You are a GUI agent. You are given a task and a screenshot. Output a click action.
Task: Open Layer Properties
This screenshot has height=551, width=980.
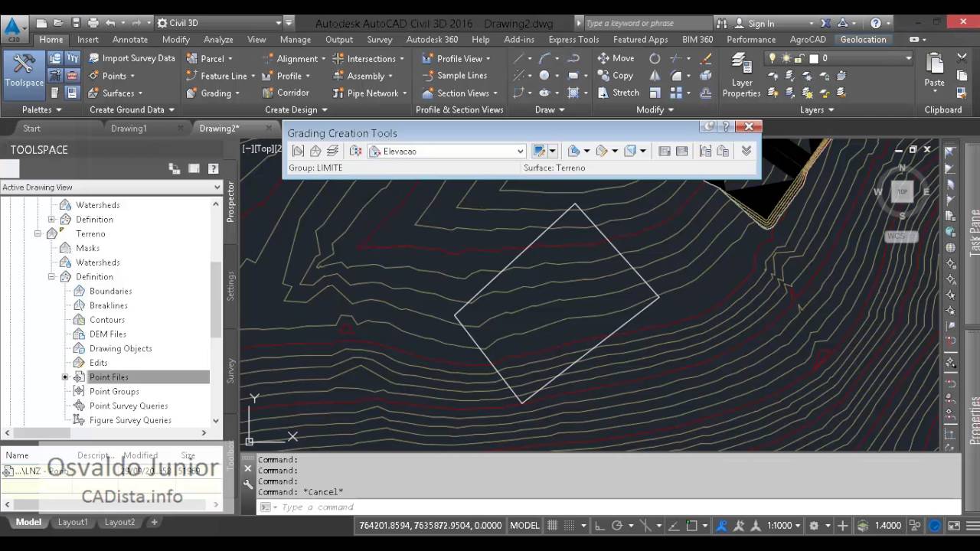(741, 75)
